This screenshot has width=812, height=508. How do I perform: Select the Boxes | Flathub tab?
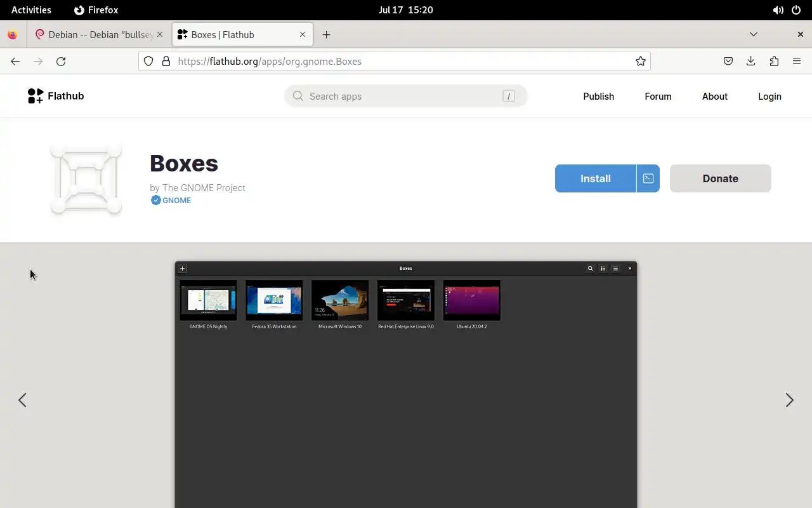pos(242,35)
